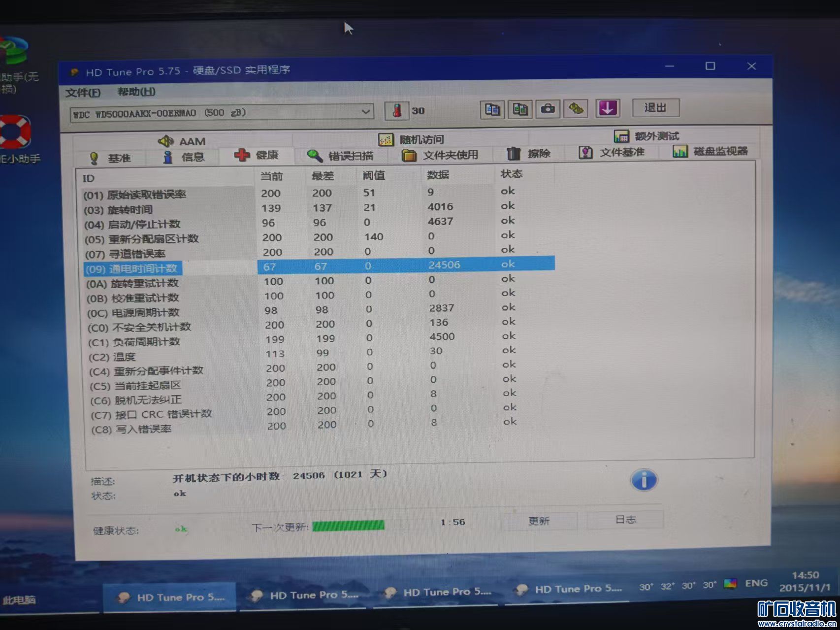Open the drive selection dropdown WDC WD5000AAKX
Image resolution: width=840 pixels, height=630 pixels.
pyautogui.click(x=222, y=113)
